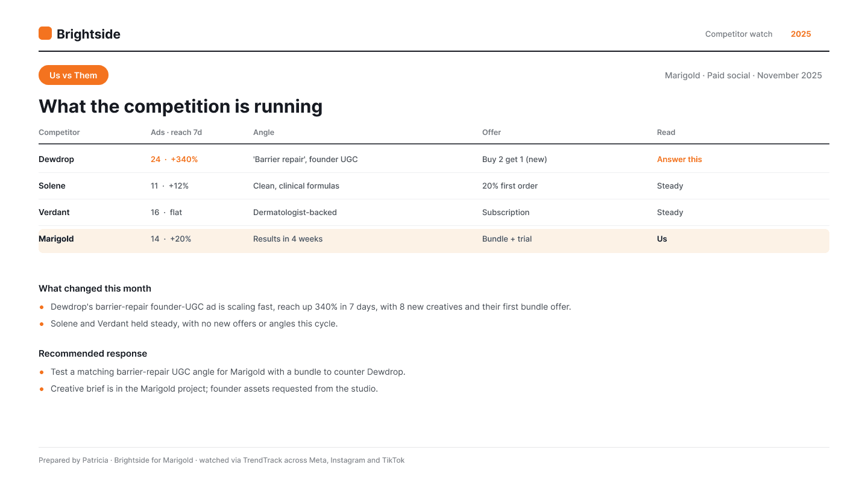Viewport: 868px width, 488px height.
Task: Click the Offer column header
Action: (x=491, y=133)
